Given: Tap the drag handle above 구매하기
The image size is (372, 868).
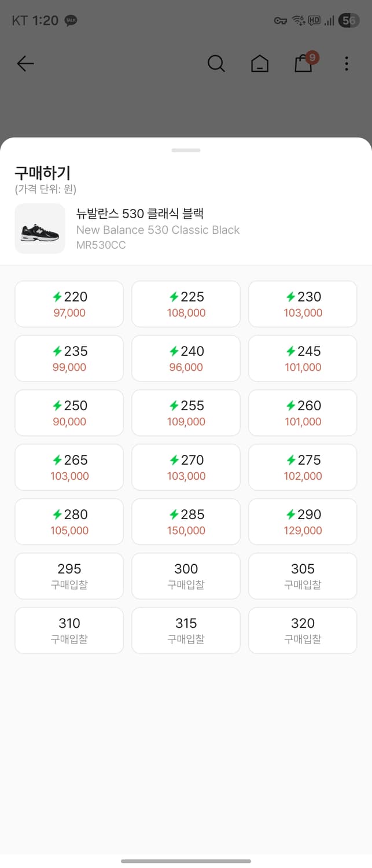Looking at the screenshot, I should [186, 150].
